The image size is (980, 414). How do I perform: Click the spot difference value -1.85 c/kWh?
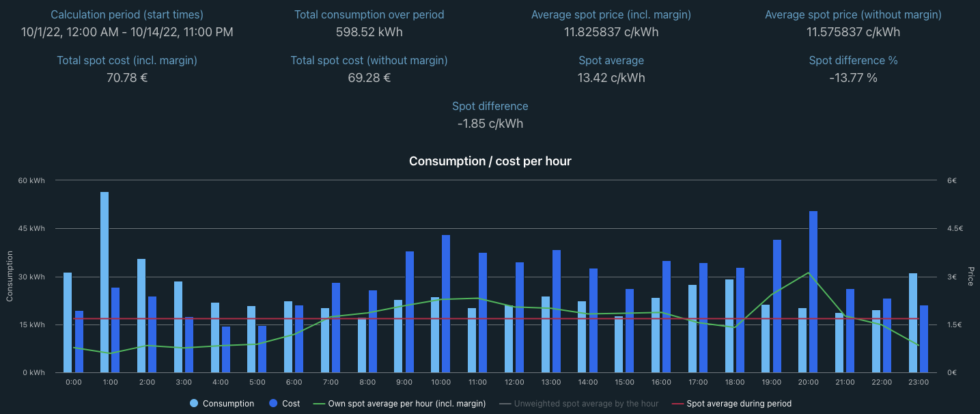click(x=490, y=124)
